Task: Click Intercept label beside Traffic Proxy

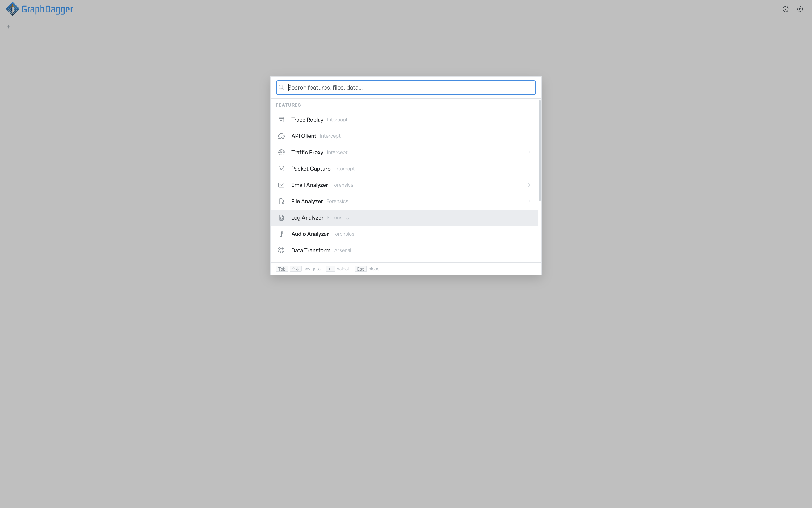Action: pyautogui.click(x=337, y=153)
